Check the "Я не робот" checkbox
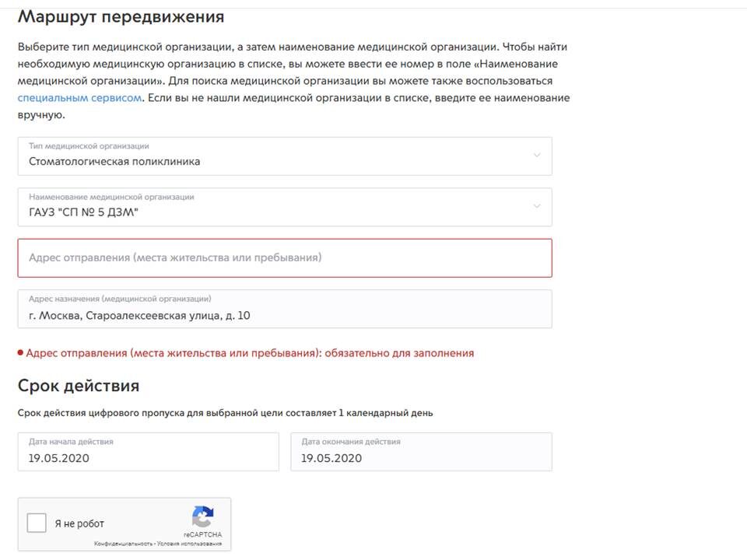 [x=36, y=523]
